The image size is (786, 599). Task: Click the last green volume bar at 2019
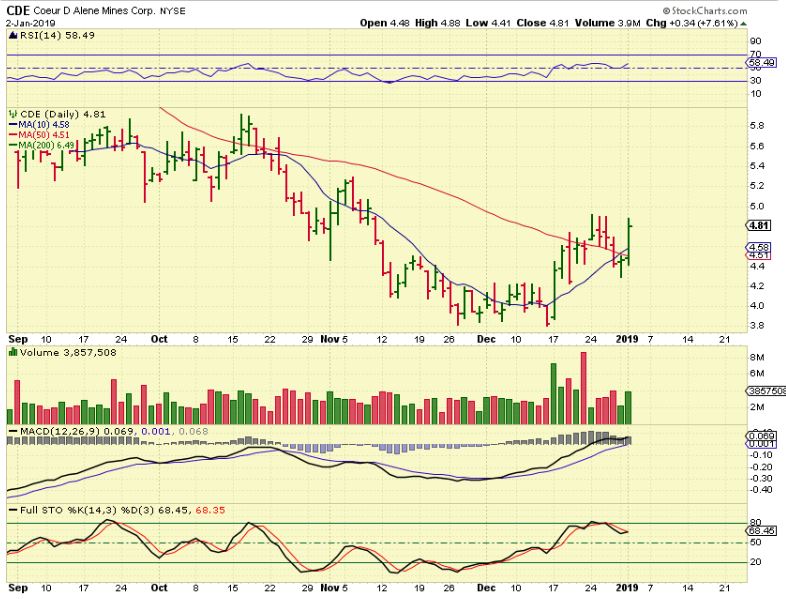coord(628,408)
